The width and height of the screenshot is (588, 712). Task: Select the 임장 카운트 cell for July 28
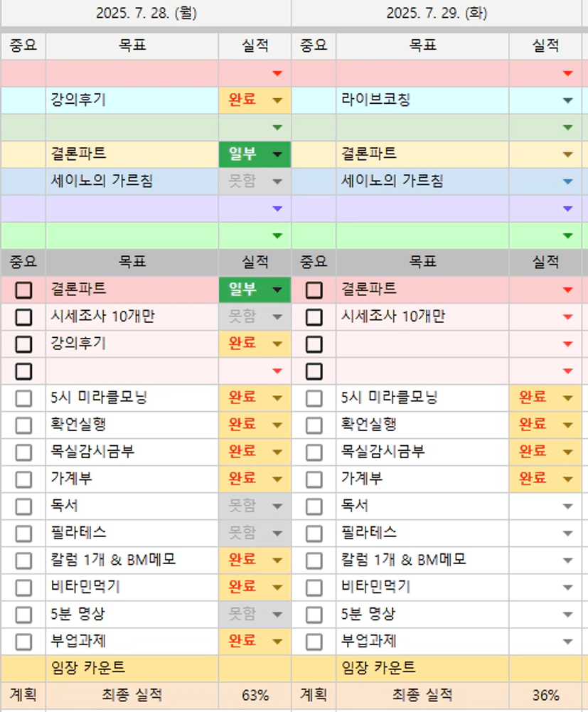click(x=132, y=668)
